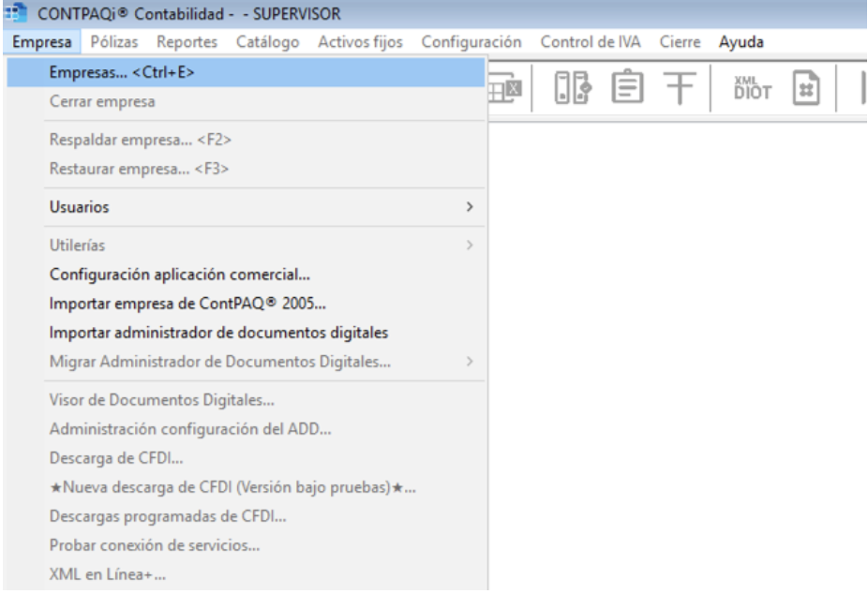Click the two-binders toolbar icon
This screenshot has height=594, width=868.
coord(573,88)
